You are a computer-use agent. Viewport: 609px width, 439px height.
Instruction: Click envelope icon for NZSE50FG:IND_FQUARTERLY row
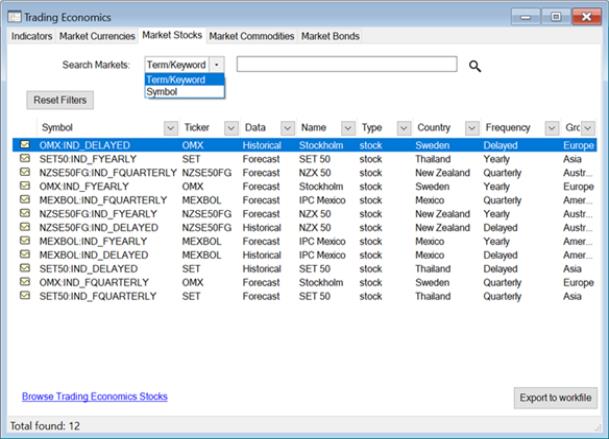pyautogui.click(x=25, y=172)
